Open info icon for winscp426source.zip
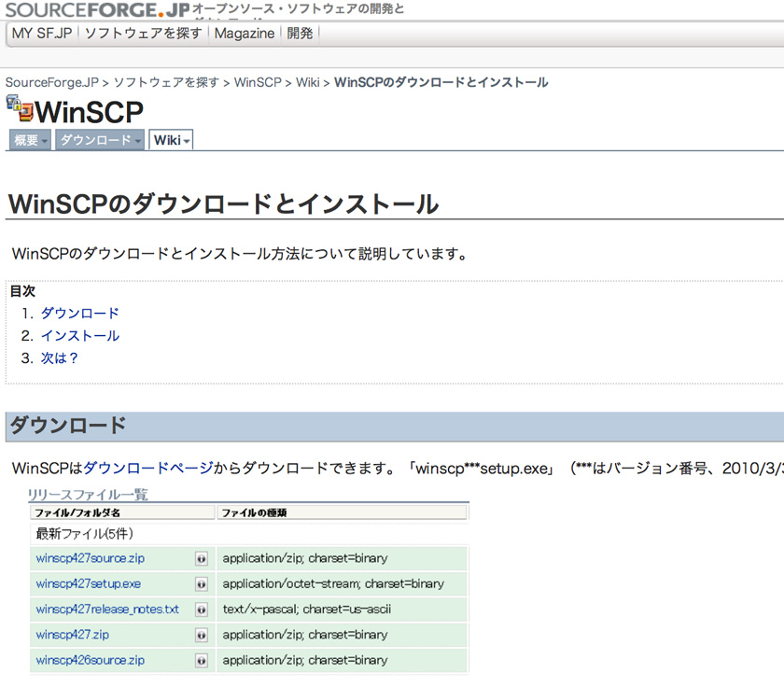 [x=201, y=661]
